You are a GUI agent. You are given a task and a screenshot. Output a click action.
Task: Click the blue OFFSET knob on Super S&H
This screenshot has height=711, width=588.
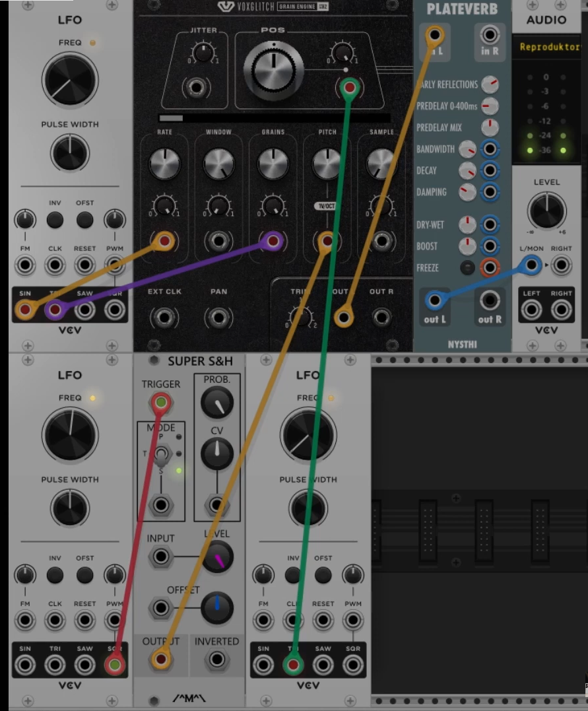coord(216,608)
